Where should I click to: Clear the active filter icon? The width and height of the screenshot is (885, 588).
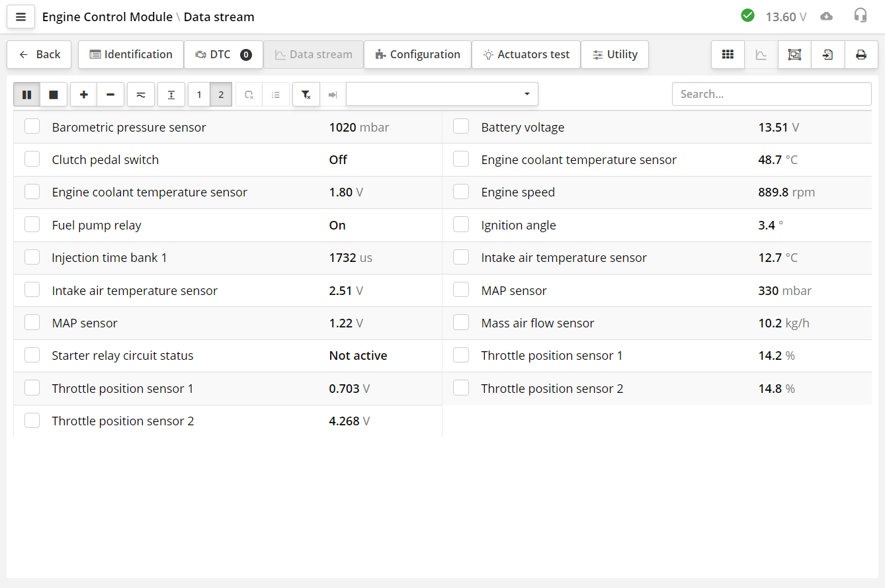coord(306,94)
